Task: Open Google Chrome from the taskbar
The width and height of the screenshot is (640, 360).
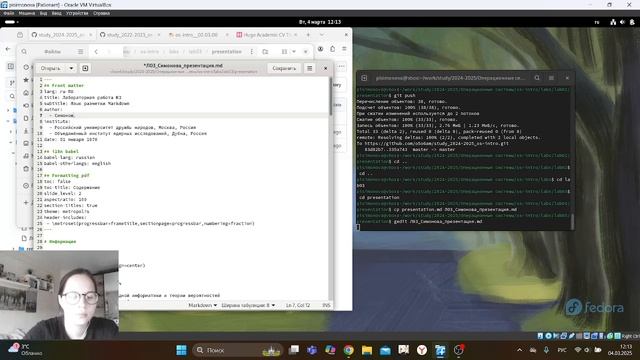Action: [349, 350]
